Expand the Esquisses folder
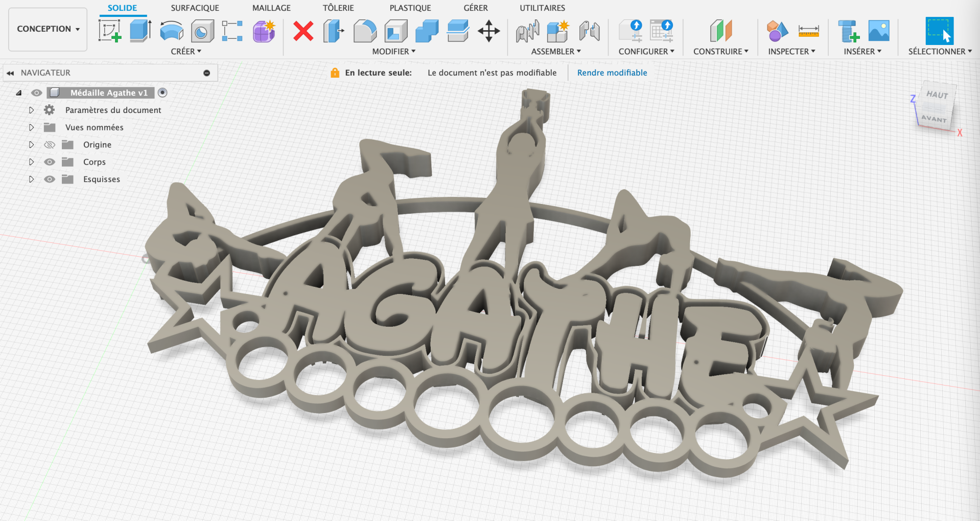The width and height of the screenshot is (980, 521). coord(31,179)
